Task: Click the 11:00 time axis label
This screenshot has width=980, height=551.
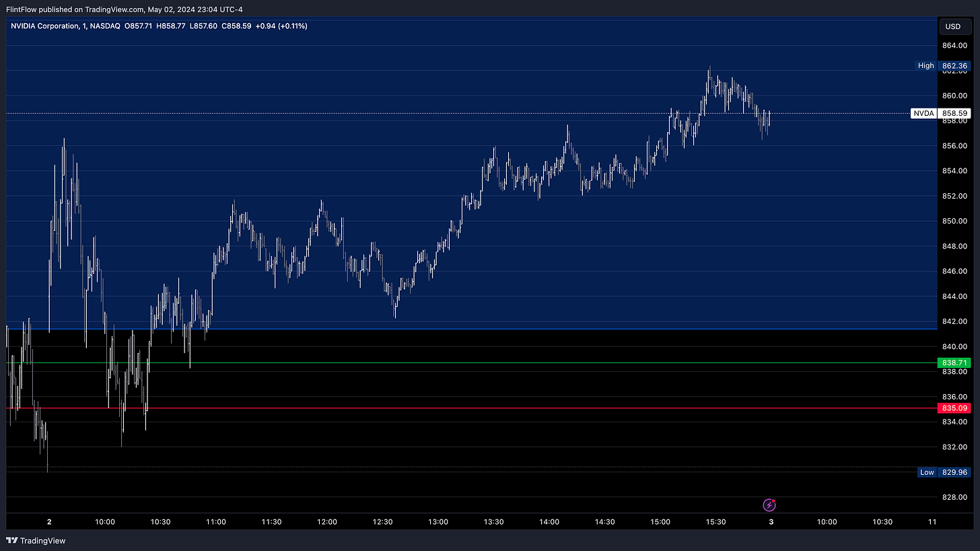Action: (216, 521)
